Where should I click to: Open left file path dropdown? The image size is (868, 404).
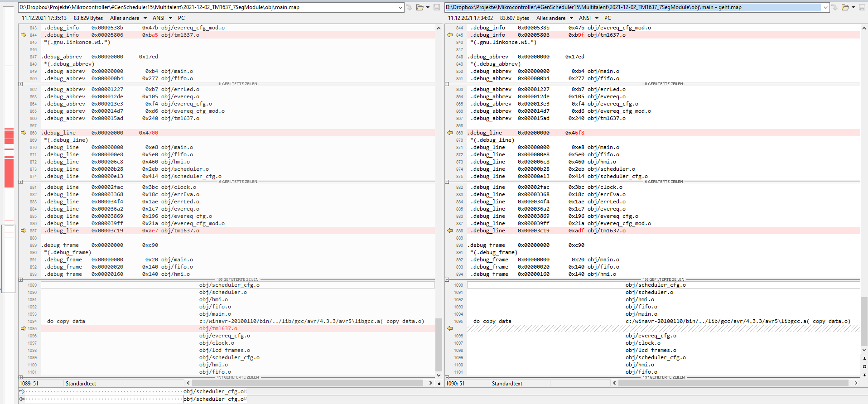[400, 7]
